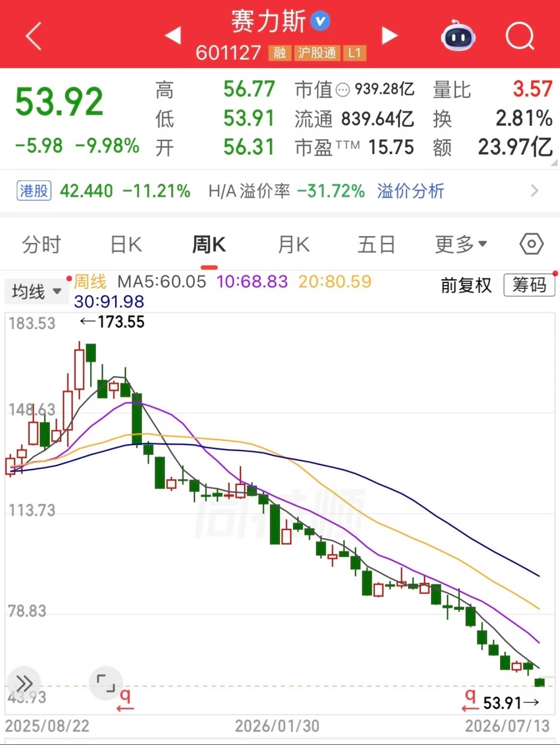Tap MA5:60.05 moving average value
Image resolution: width=560 pixels, height=745 pixels.
[162, 281]
